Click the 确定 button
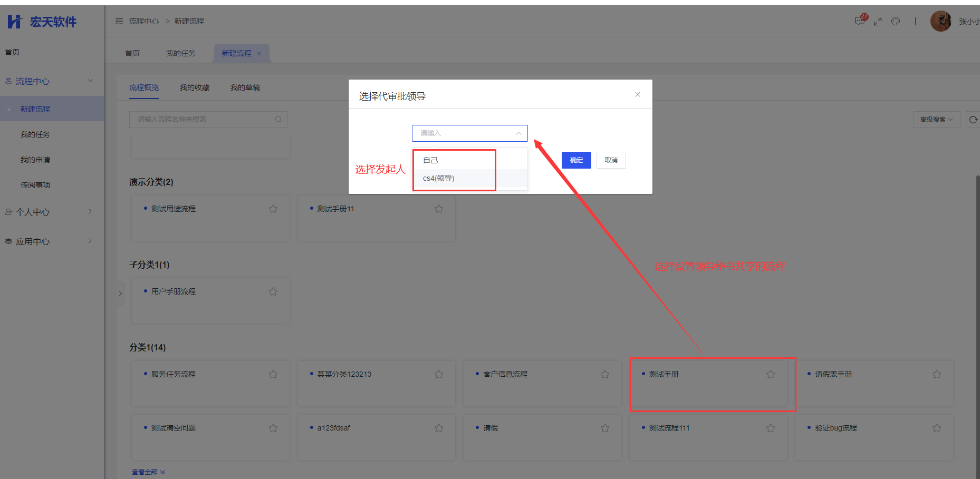This screenshot has height=479, width=980. click(576, 160)
